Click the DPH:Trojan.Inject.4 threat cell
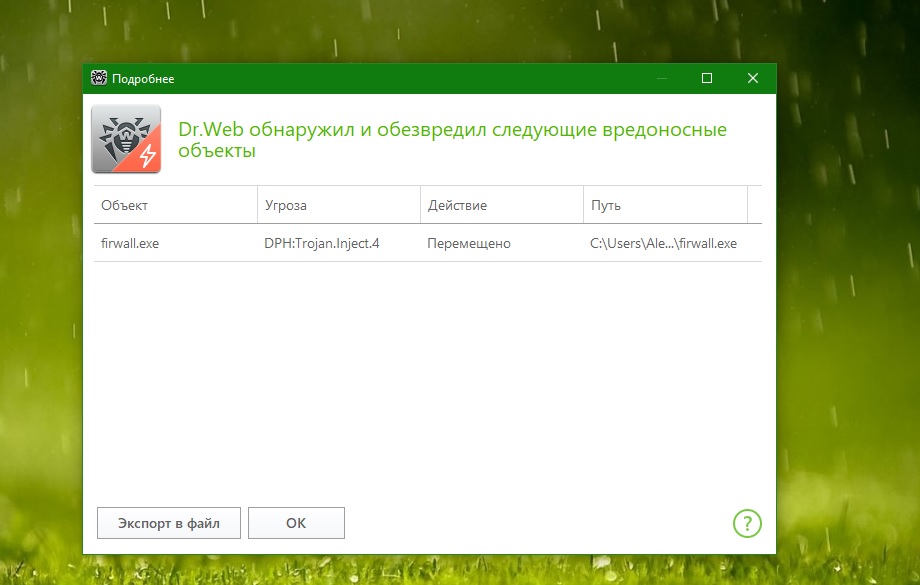Screen dimensions: 920x585 coord(339,243)
